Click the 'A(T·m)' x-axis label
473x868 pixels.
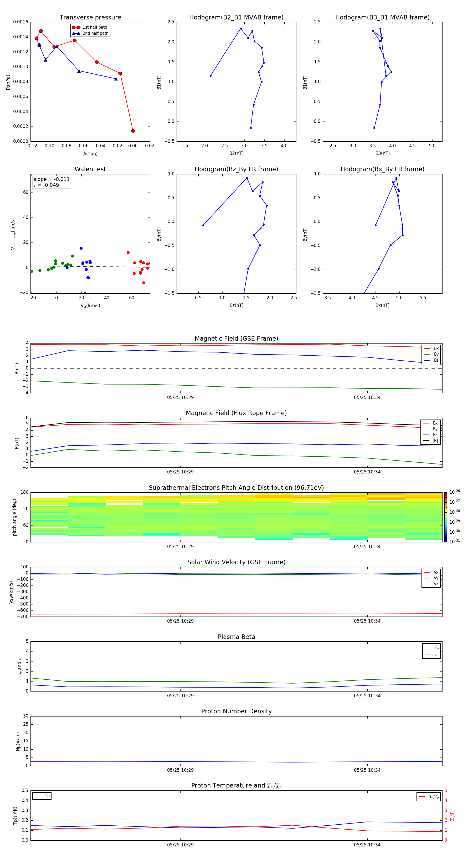tap(90, 154)
